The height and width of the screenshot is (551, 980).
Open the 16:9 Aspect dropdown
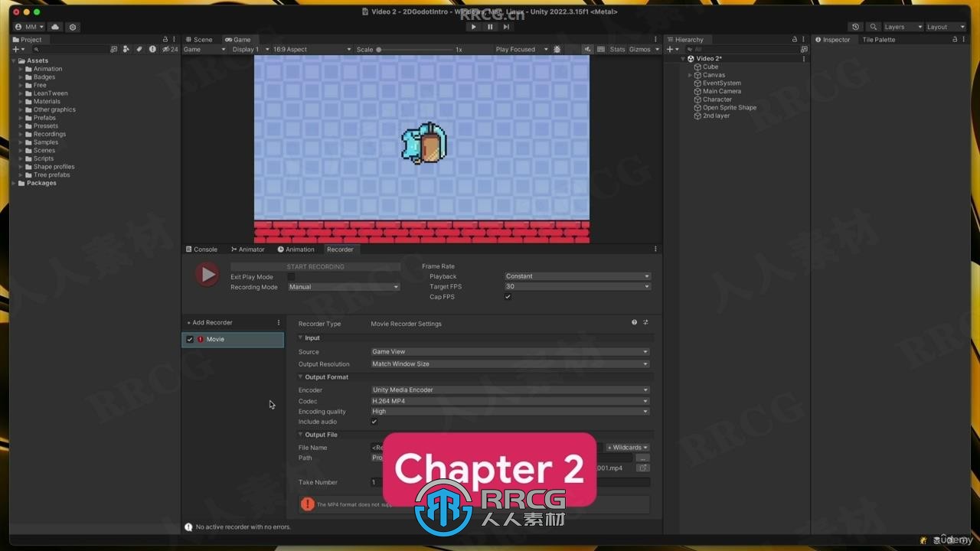[312, 49]
